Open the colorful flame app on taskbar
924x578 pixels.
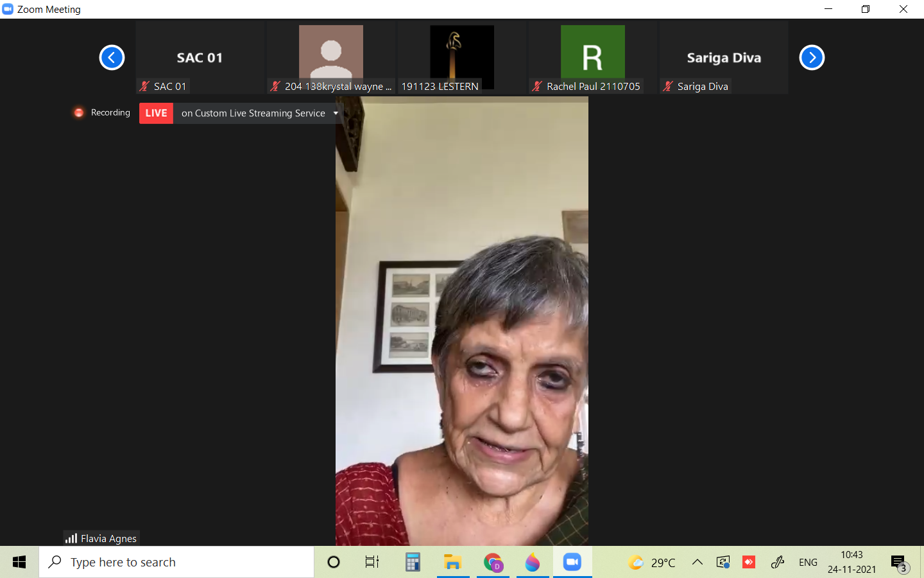pyautogui.click(x=533, y=562)
